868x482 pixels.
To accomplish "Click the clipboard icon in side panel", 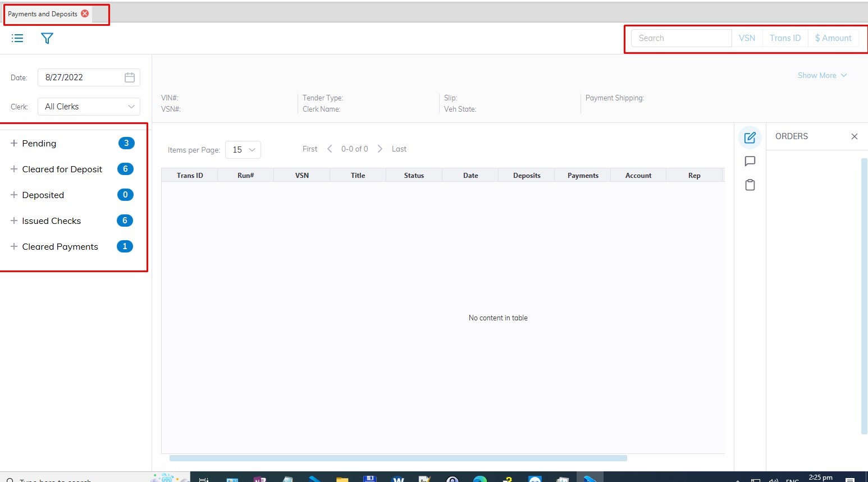I will [750, 185].
